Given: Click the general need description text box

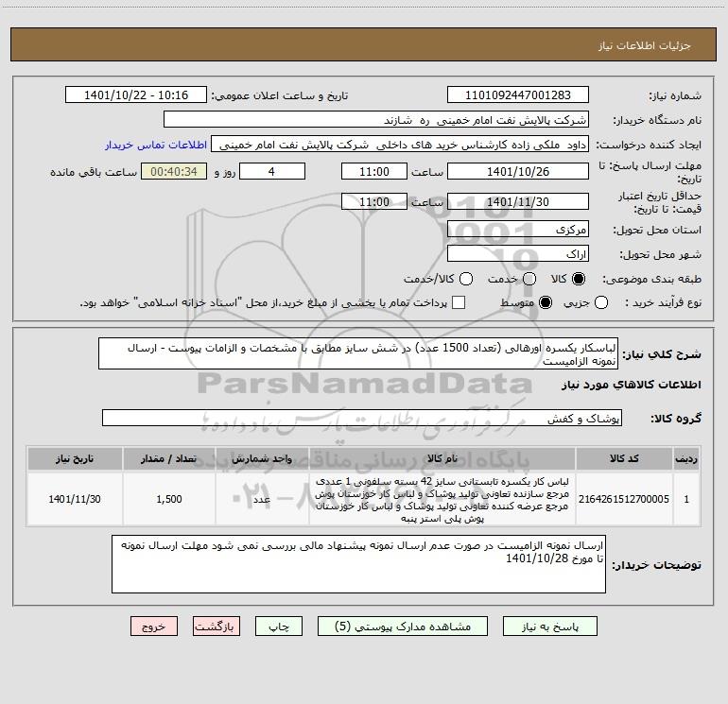Looking at the screenshot, I should pyautogui.click(x=358, y=354).
